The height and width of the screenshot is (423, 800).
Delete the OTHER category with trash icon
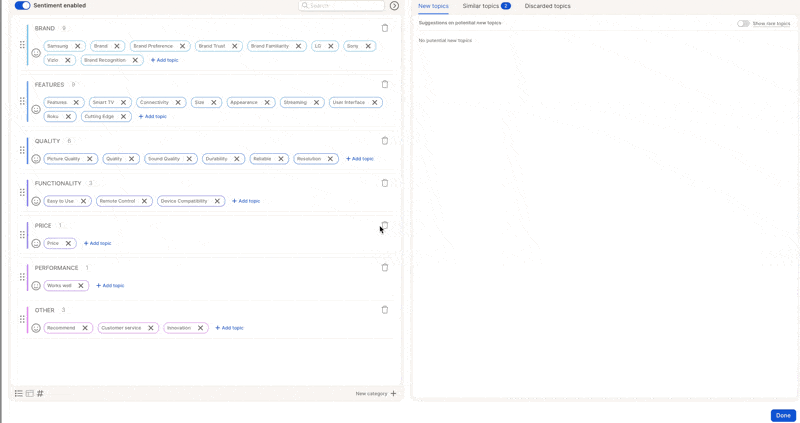coord(385,310)
